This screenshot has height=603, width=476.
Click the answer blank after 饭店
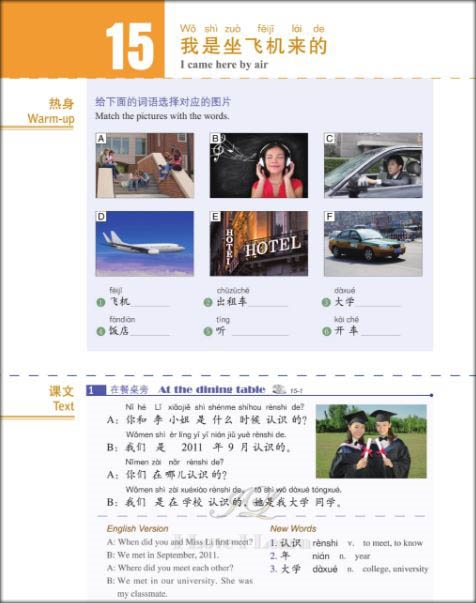(x=150, y=331)
